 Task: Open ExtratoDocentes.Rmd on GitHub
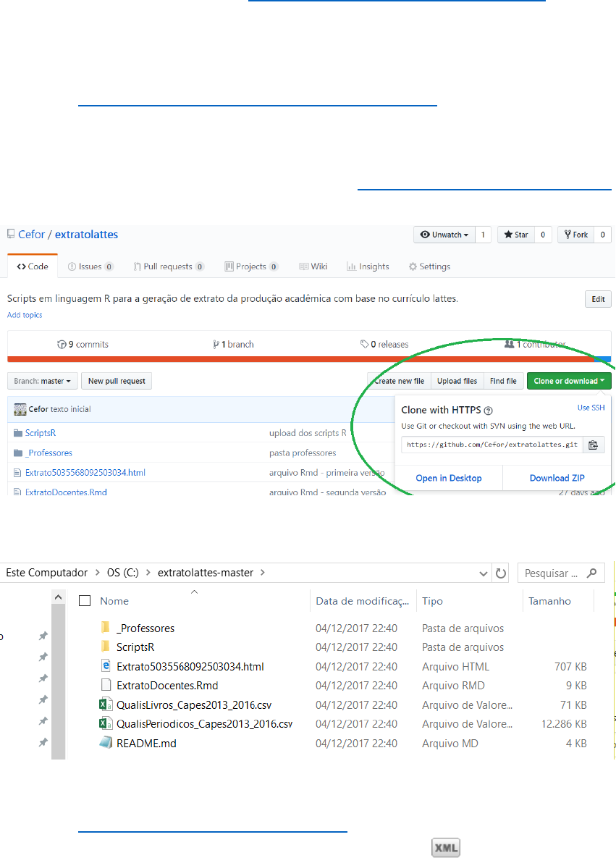click(x=66, y=492)
